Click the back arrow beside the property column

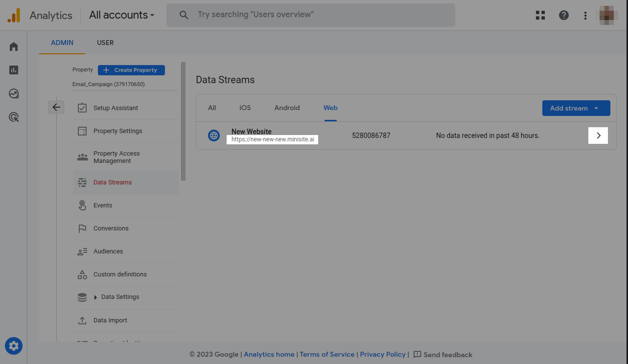coord(56,107)
